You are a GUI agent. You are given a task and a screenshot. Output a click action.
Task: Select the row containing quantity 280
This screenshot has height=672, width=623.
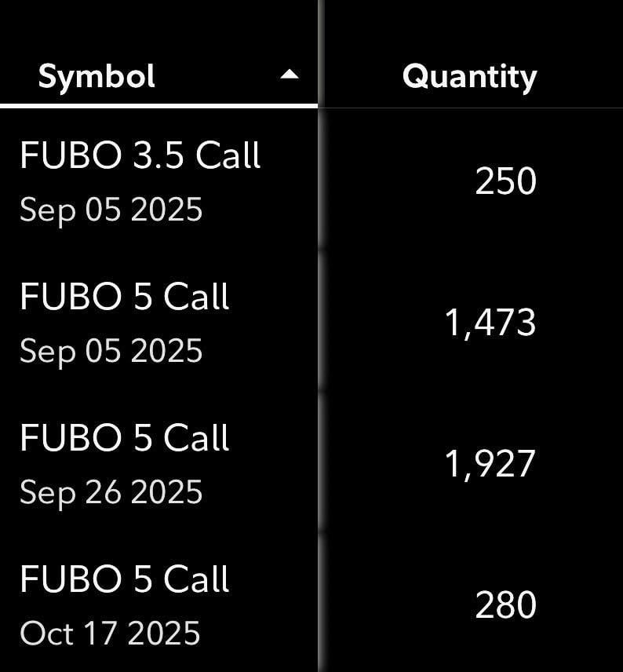pos(311,602)
